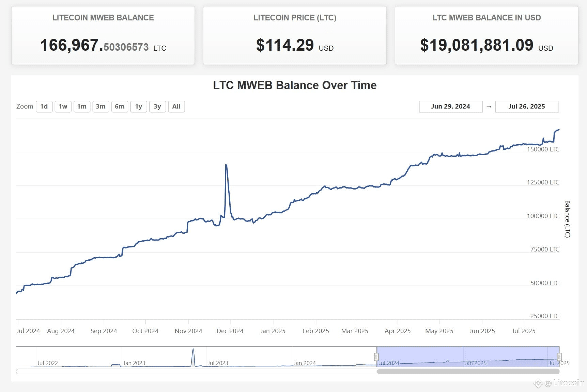Screen dimensions: 587x392
Task: Click the Feb 2025 x-axis label
Action: (316, 331)
